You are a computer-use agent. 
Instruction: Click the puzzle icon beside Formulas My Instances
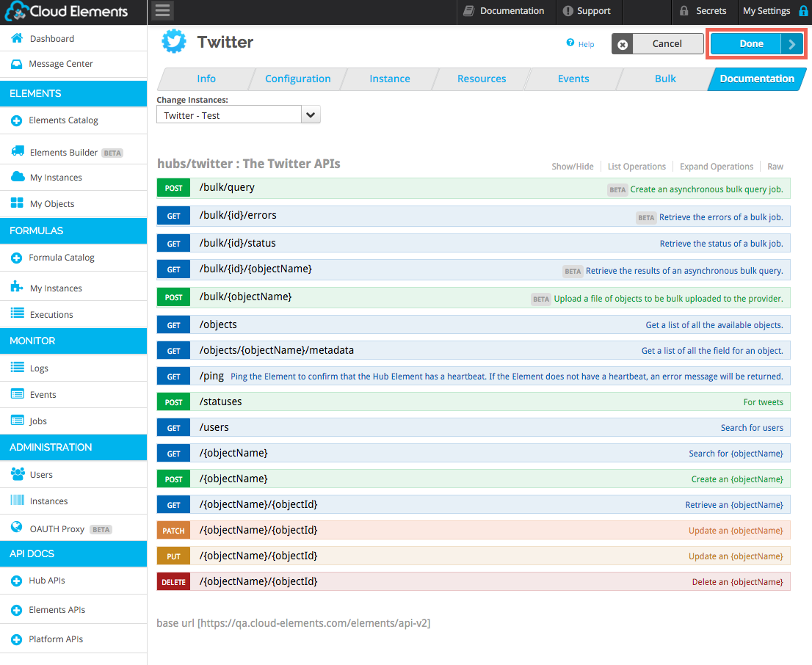coord(17,286)
